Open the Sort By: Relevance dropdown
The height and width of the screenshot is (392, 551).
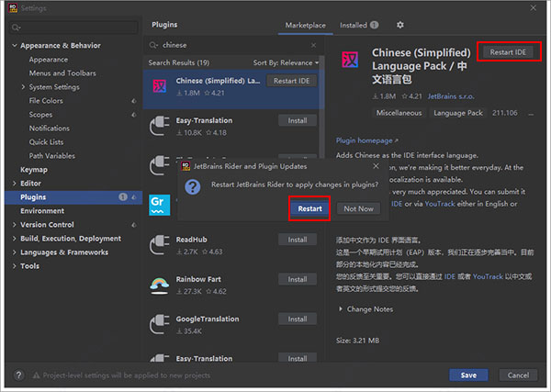(x=286, y=62)
